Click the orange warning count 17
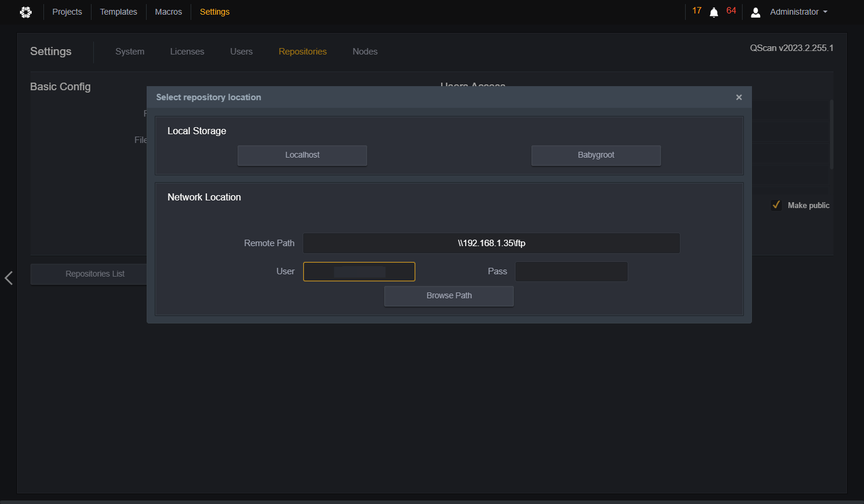 point(697,11)
